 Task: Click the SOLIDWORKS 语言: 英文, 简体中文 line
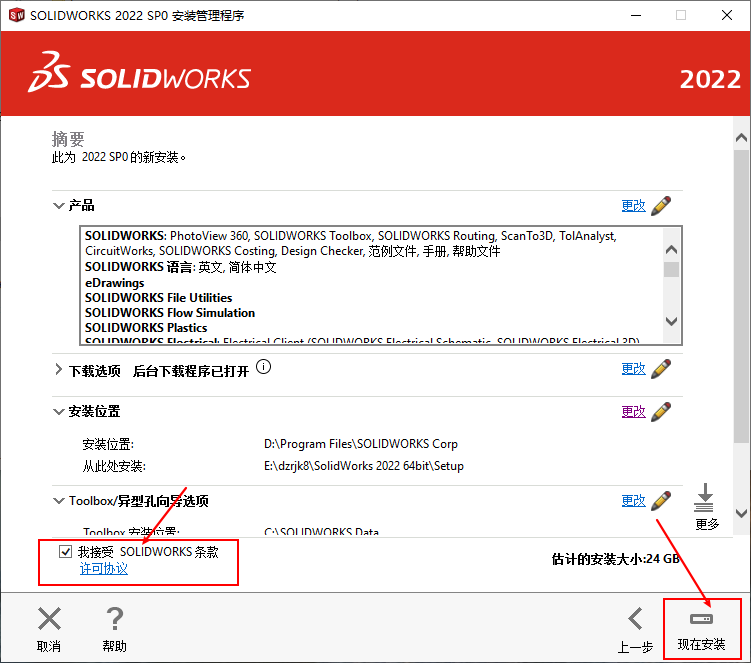click(x=181, y=267)
